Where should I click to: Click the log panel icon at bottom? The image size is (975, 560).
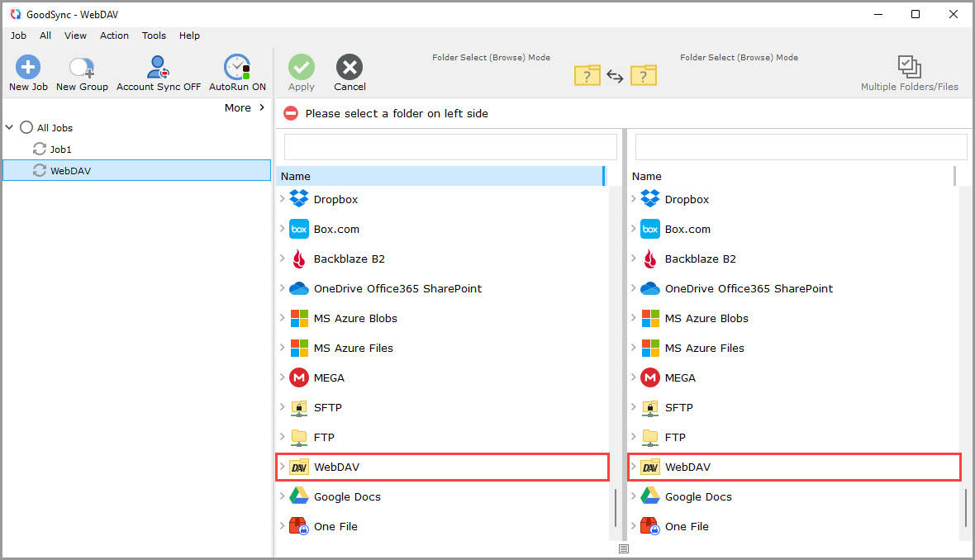point(624,548)
